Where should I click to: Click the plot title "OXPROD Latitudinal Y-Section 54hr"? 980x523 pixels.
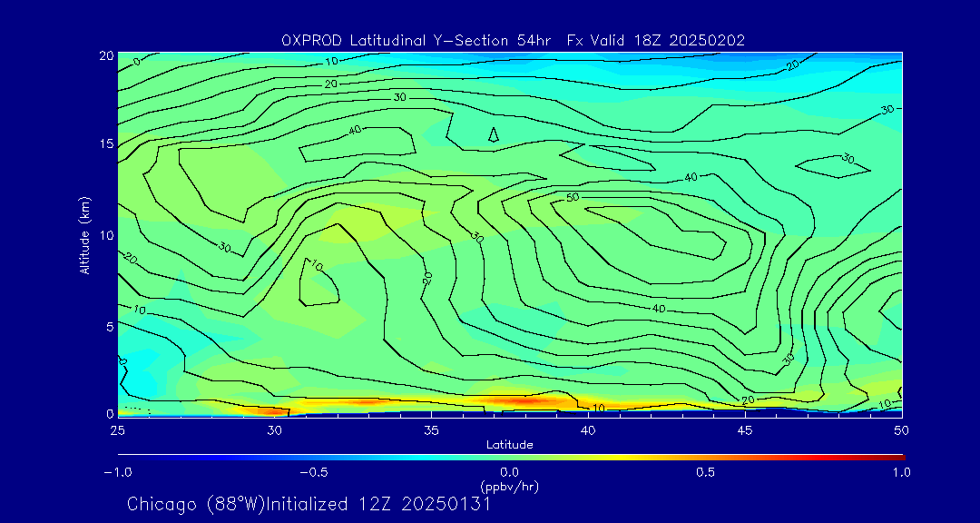[416, 41]
